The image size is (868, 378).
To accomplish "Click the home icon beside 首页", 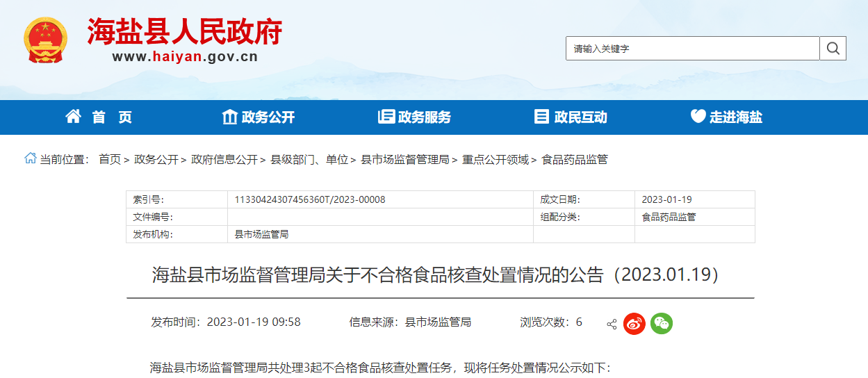I will coord(73,117).
